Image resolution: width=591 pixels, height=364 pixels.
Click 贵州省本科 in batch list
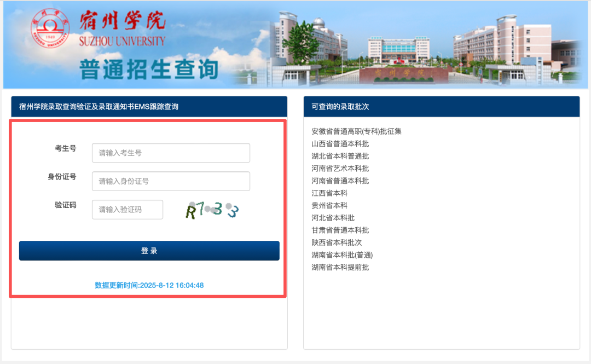coord(329,206)
